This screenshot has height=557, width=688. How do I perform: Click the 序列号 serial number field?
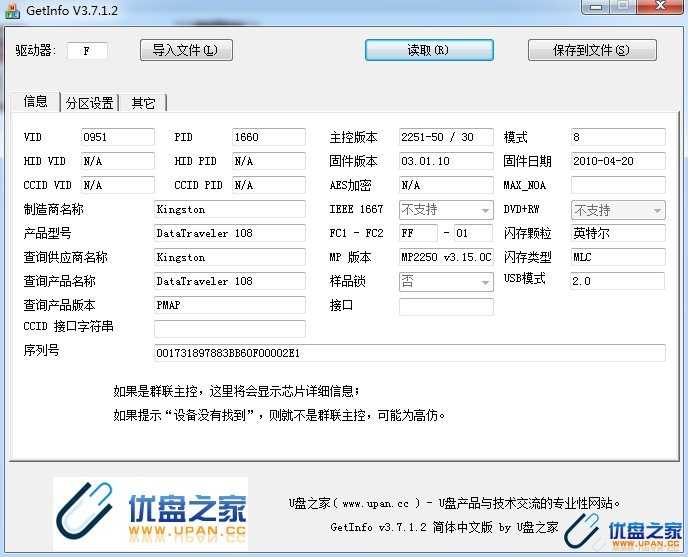pyautogui.click(x=409, y=353)
